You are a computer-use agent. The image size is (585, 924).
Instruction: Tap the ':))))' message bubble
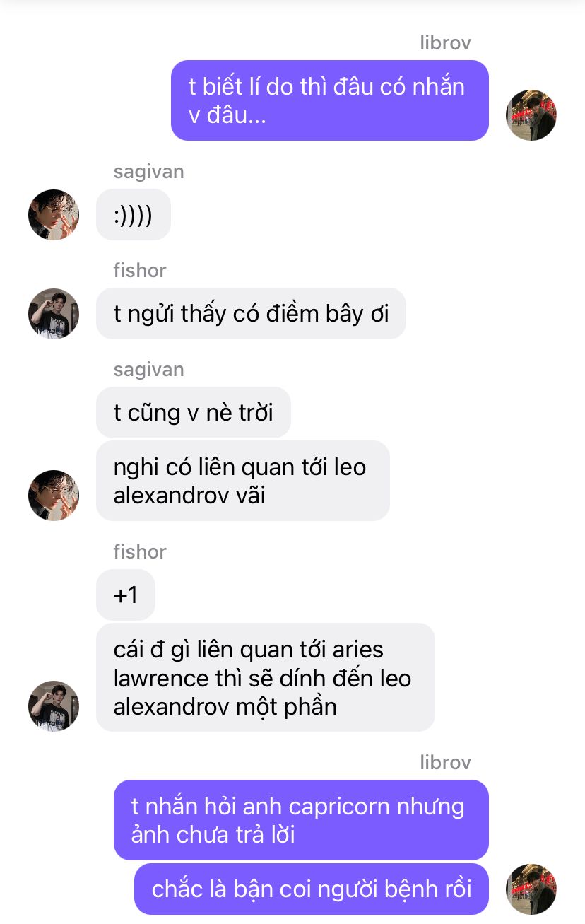click(x=134, y=215)
